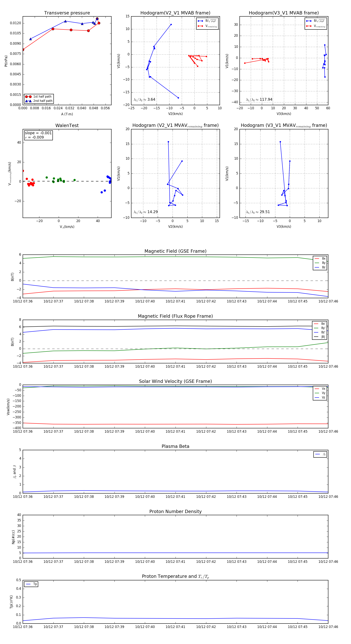
Task: Select the 'Hodogram(V3_V1 MVAB frame)' title
Action: (x=284, y=13)
